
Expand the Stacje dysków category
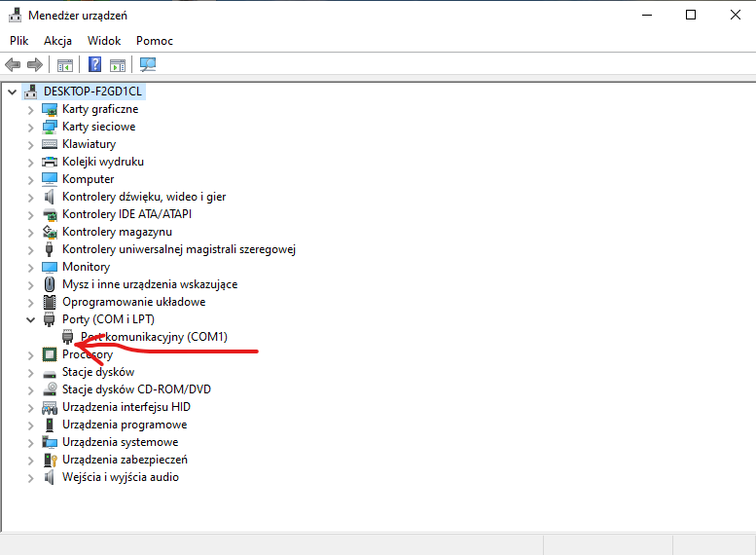[30, 372]
